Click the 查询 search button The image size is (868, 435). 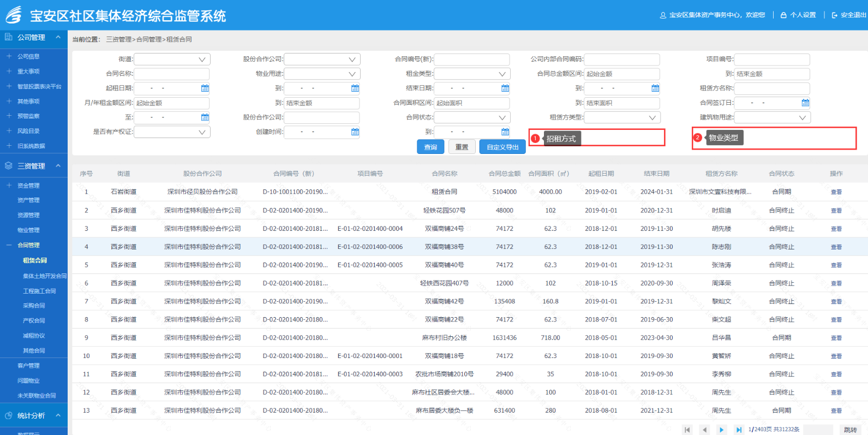click(x=430, y=147)
